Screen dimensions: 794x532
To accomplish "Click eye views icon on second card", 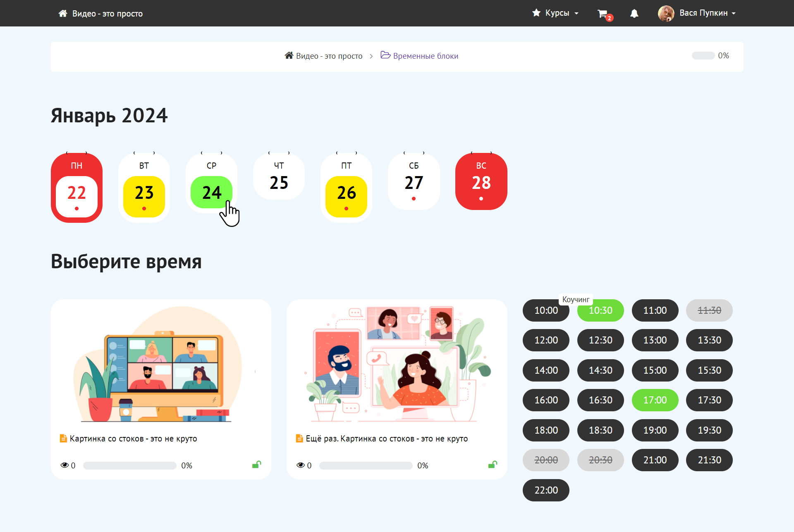I will [301, 465].
